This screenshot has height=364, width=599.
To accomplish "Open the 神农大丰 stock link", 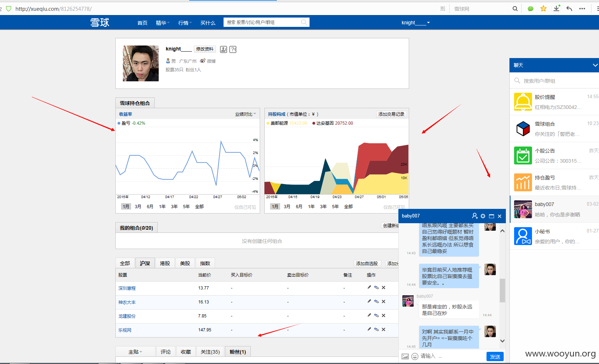I will pos(127,302).
